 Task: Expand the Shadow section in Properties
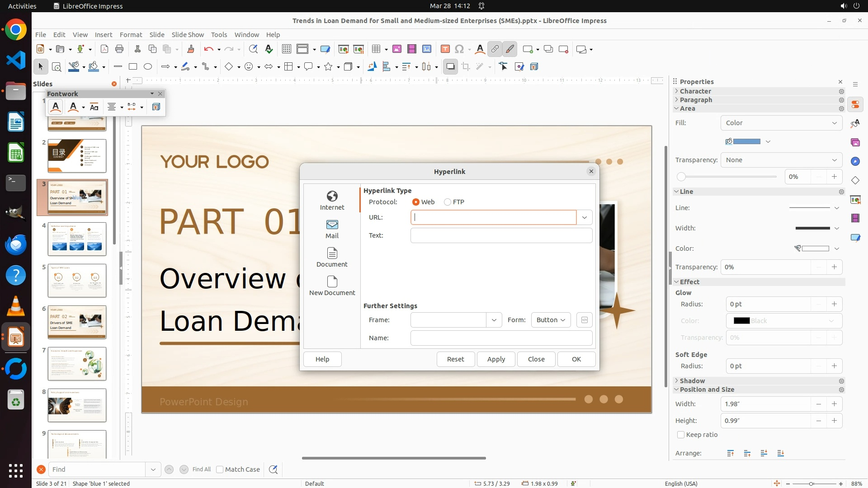point(692,381)
